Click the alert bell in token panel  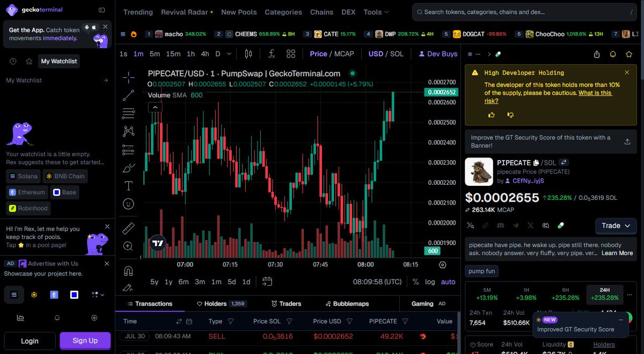613,54
